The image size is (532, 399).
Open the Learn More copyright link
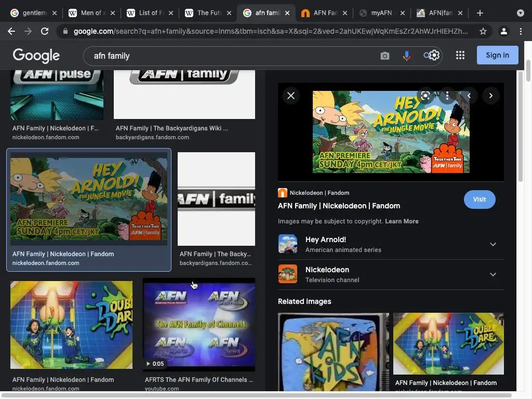point(402,221)
